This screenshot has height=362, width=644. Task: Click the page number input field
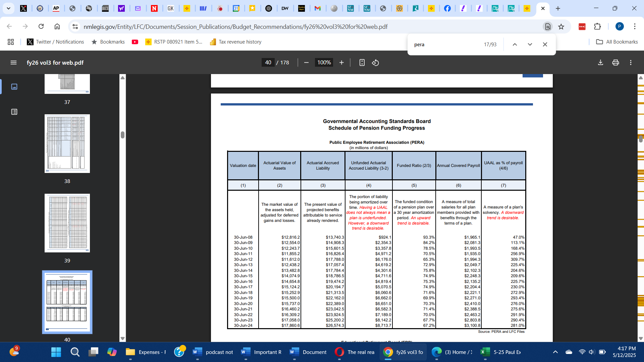pyautogui.click(x=268, y=63)
